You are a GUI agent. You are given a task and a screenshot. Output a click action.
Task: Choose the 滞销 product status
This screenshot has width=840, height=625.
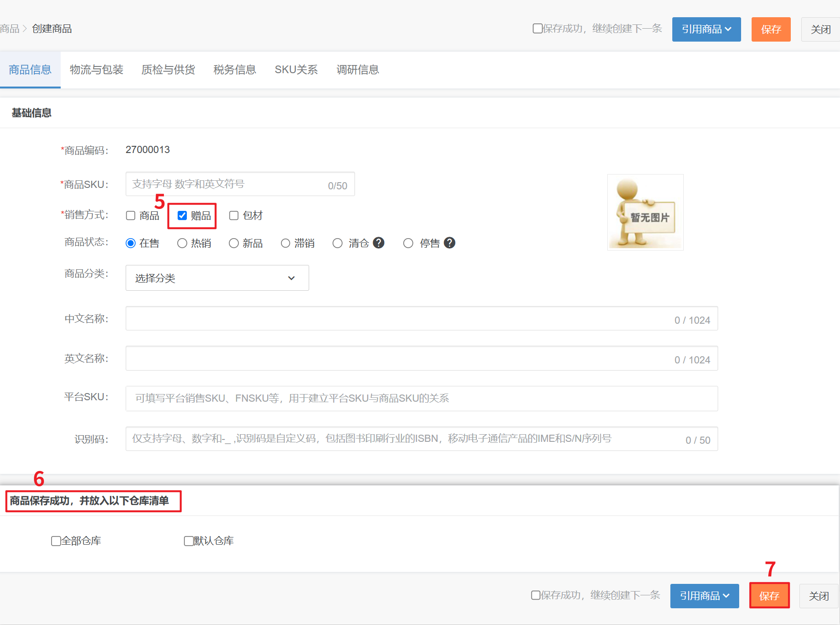[x=285, y=243]
